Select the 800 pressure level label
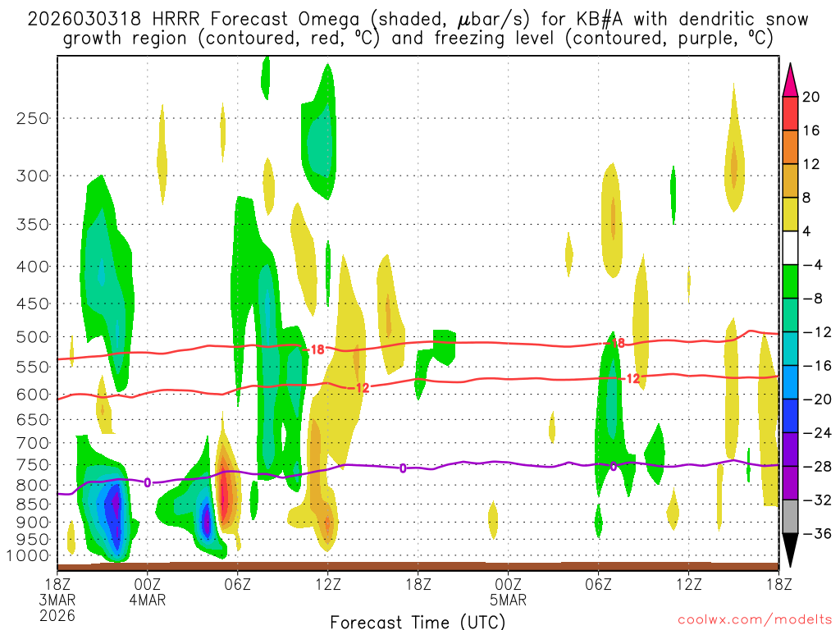 pyautogui.click(x=33, y=486)
